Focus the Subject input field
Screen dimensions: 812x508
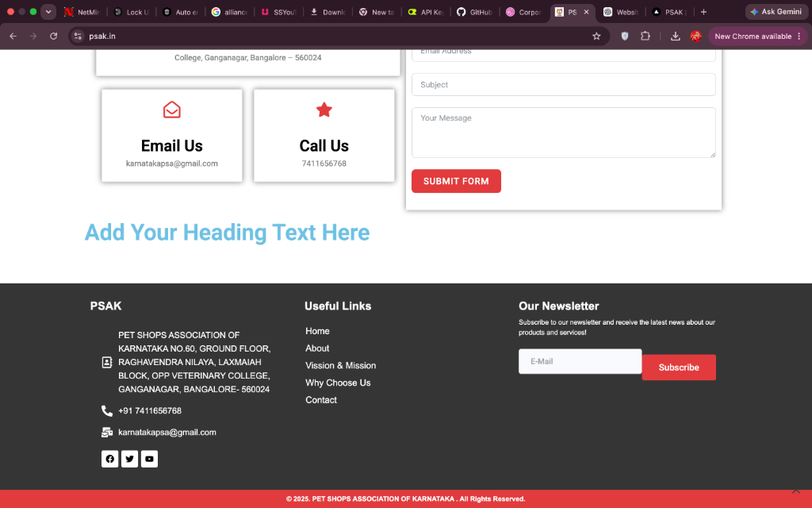(564, 84)
